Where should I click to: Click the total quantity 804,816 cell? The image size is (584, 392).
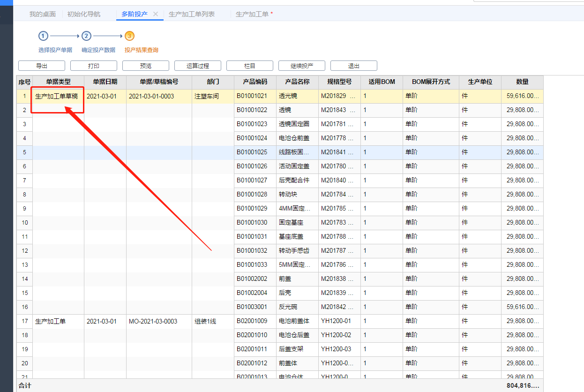coord(523,385)
